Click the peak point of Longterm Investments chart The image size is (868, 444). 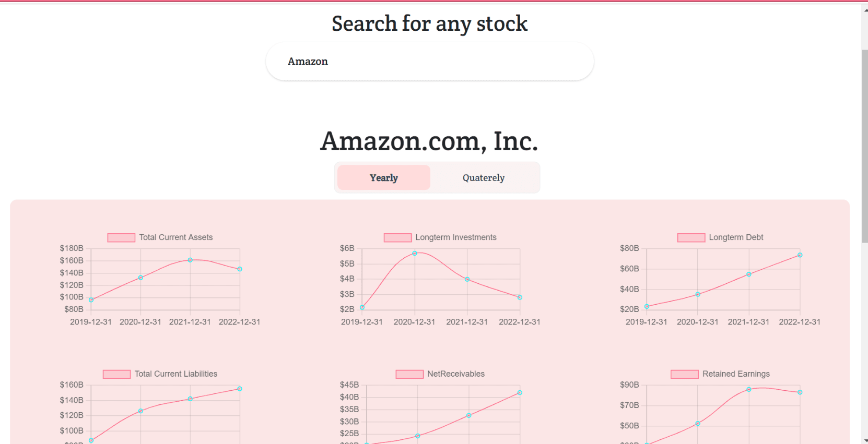pyautogui.click(x=415, y=254)
